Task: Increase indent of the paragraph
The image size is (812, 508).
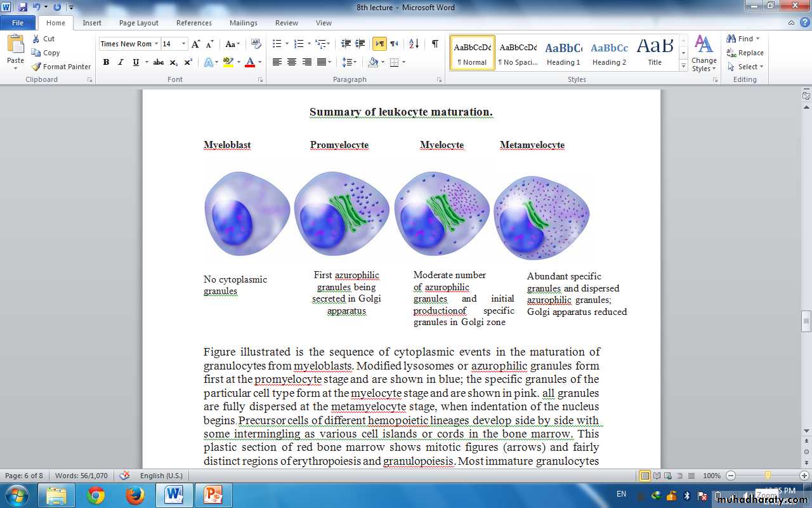Action: [360, 44]
